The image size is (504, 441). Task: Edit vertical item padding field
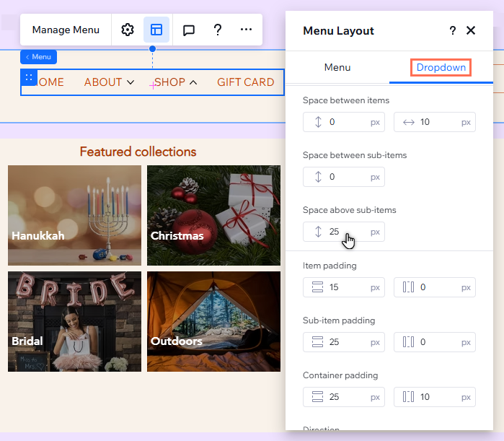[344, 287]
